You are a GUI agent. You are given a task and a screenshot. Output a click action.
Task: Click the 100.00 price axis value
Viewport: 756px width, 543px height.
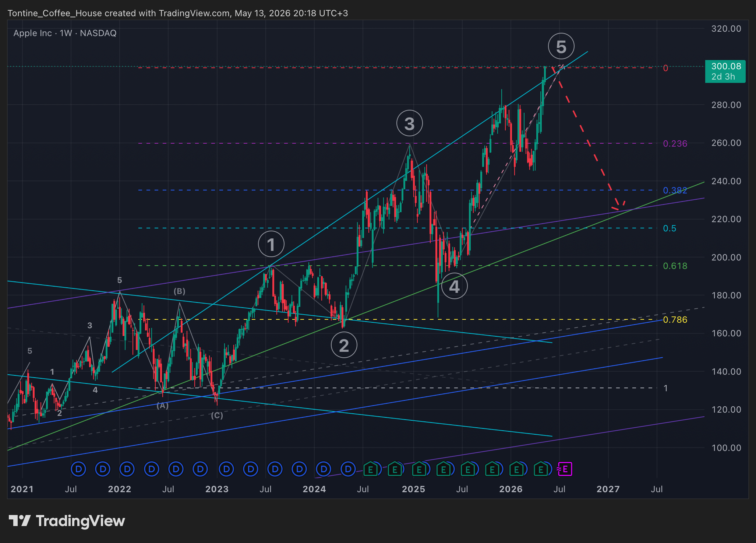[x=726, y=448]
